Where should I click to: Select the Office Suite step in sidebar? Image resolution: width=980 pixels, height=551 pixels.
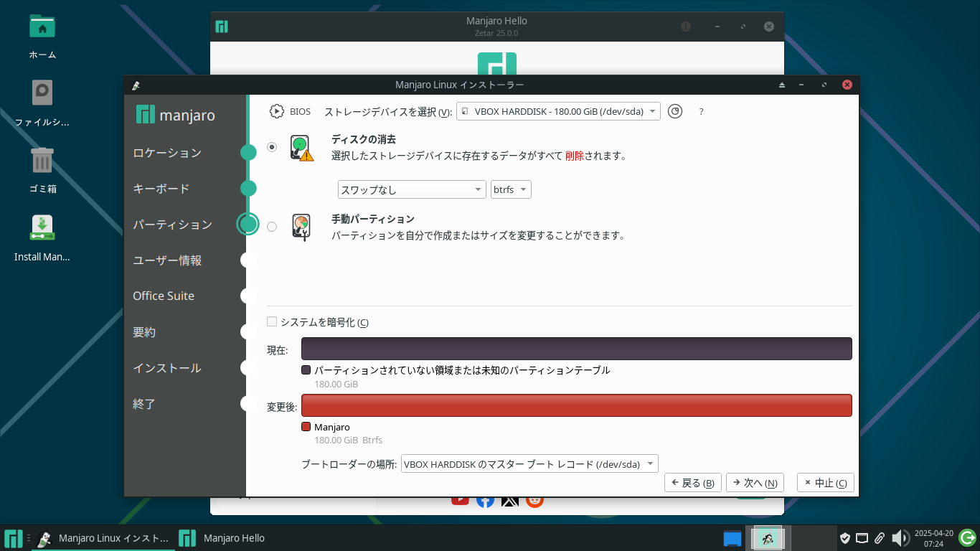tap(164, 296)
